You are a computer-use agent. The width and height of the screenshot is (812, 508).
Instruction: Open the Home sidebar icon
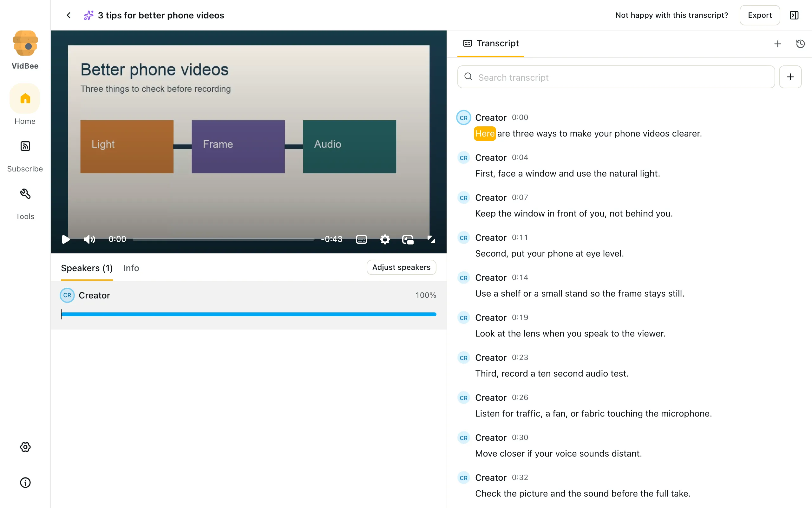(x=25, y=98)
